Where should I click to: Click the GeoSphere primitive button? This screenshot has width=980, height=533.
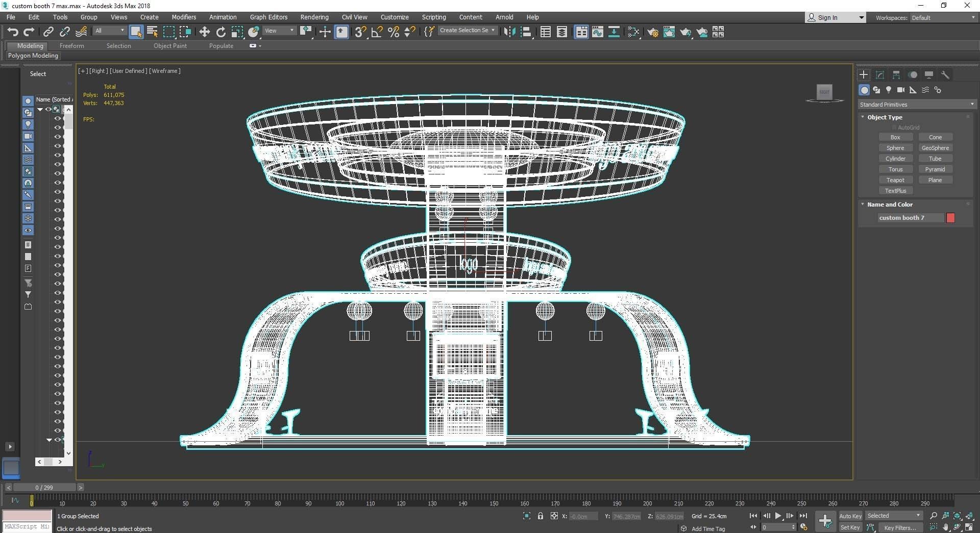(x=935, y=148)
